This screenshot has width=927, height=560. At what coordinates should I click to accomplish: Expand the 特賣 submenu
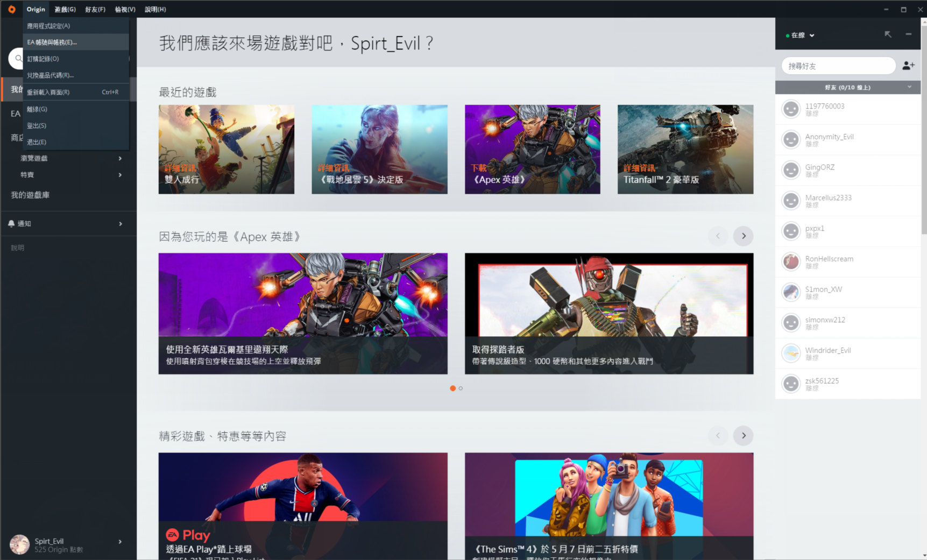pos(120,175)
